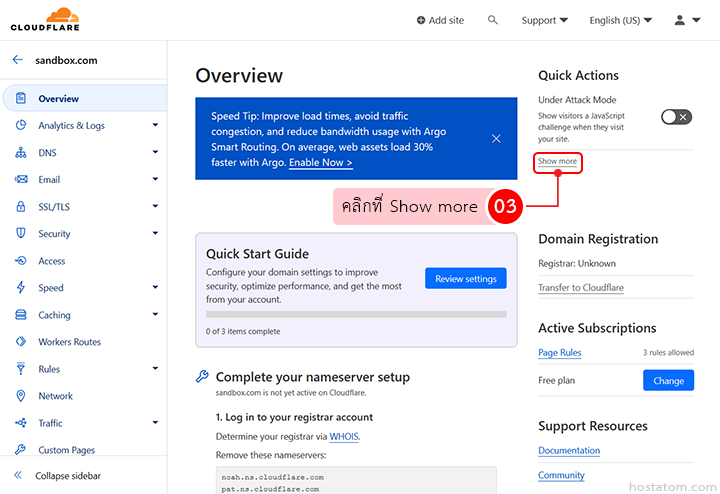Open the Support dropdown menu
This screenshot has height=494, width=720.
tap(544, 20)
